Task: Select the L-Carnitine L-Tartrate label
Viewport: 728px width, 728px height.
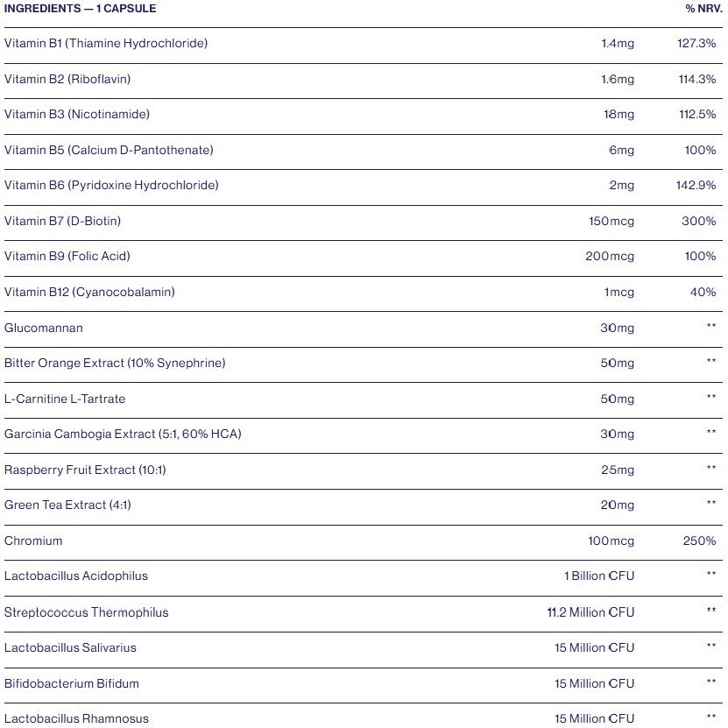Action: (65, 399)
